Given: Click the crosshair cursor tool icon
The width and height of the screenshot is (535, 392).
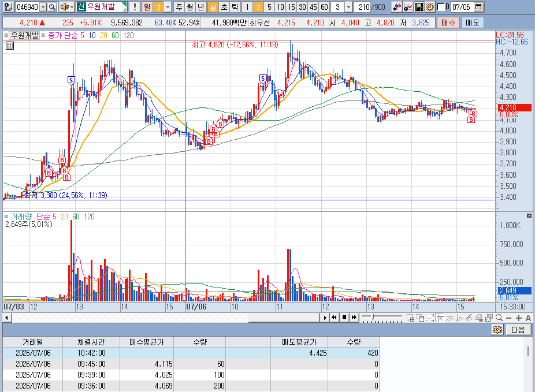Looking at the screenshot, I should tap(440, 318).
